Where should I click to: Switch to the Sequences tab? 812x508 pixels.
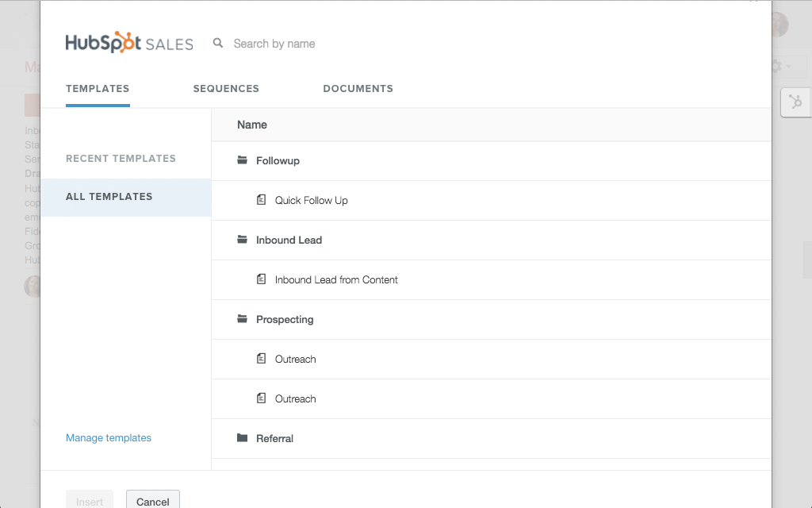[x=226, y=89]
